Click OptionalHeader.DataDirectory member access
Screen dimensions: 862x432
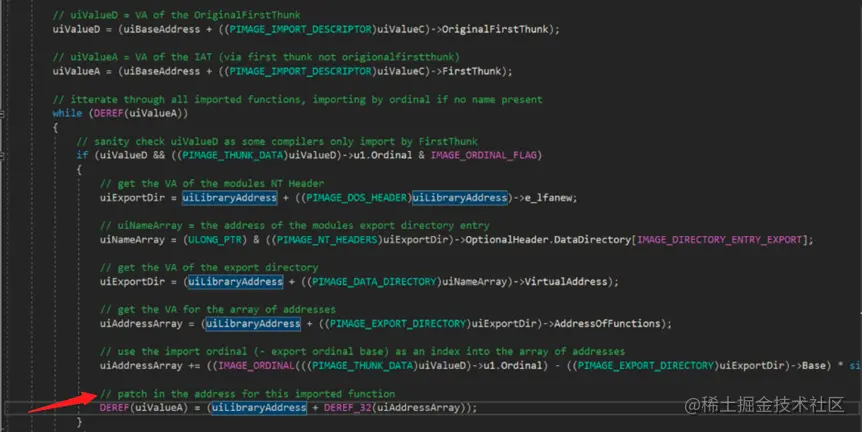pos(548,240)
